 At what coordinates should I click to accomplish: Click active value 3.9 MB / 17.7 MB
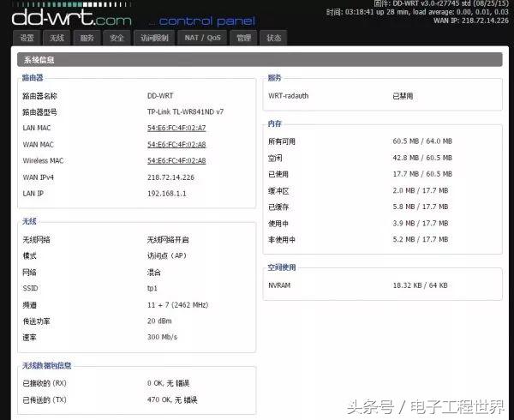(x=421, y=223)
